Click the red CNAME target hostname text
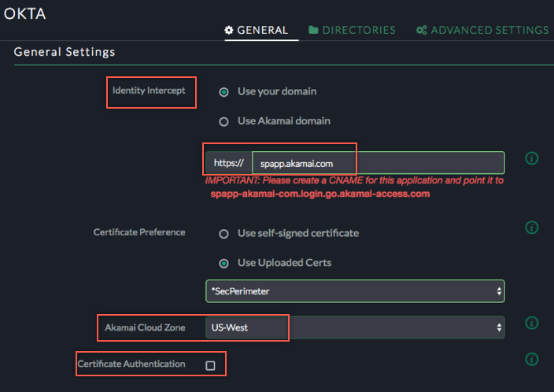 tap(320, 194)
